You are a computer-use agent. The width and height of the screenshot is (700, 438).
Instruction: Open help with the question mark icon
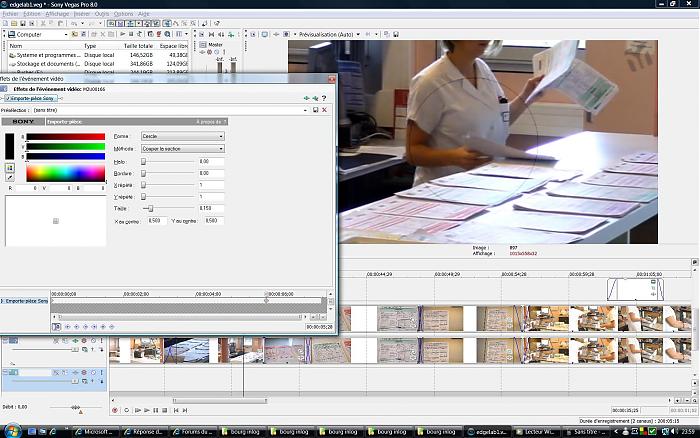click(325, 97)
